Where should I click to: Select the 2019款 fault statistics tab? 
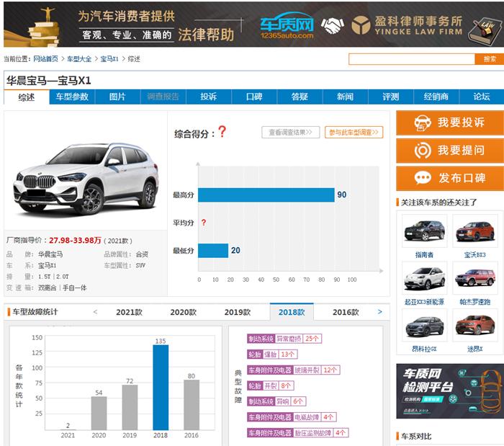(x=238, y=312)
